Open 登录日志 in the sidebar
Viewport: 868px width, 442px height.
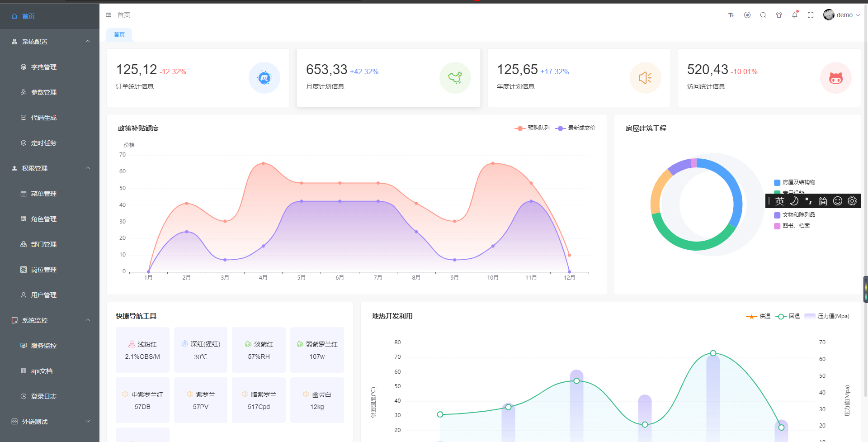(50, 396)
